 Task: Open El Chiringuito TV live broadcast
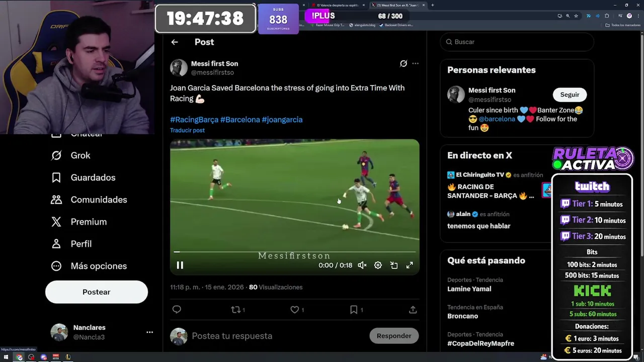tap(496, 186)
